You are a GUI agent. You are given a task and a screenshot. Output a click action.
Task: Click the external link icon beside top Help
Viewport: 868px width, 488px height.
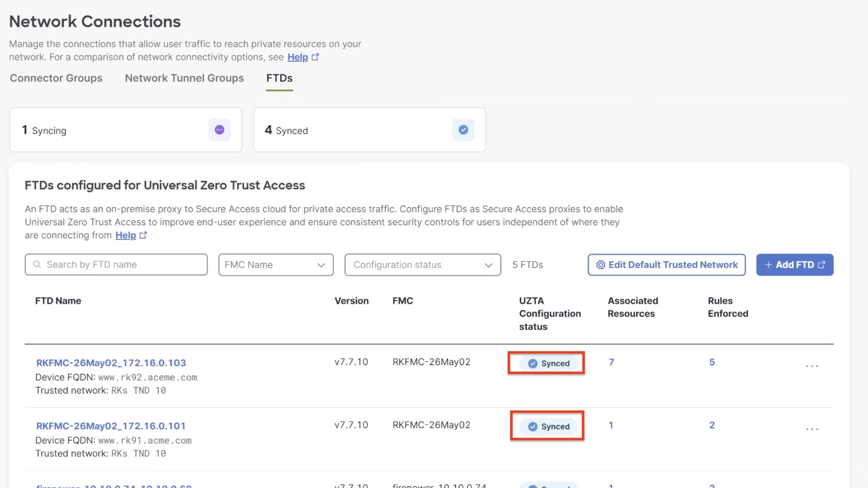(x=315, y=57)
